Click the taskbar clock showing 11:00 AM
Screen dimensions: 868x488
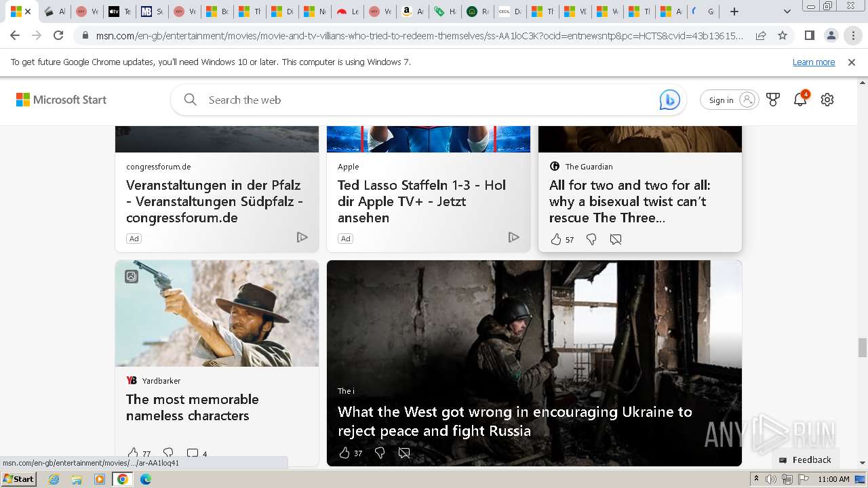(833, 479)
